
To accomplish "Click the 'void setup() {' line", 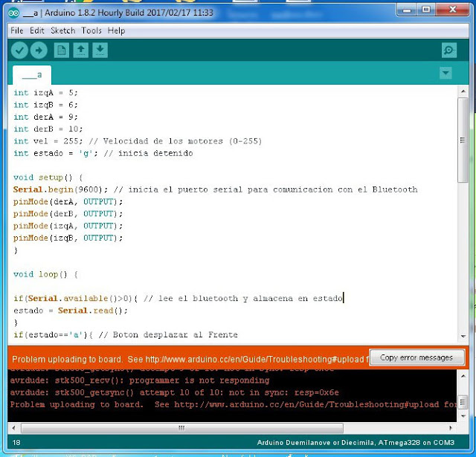I will (x=48, y=178).
